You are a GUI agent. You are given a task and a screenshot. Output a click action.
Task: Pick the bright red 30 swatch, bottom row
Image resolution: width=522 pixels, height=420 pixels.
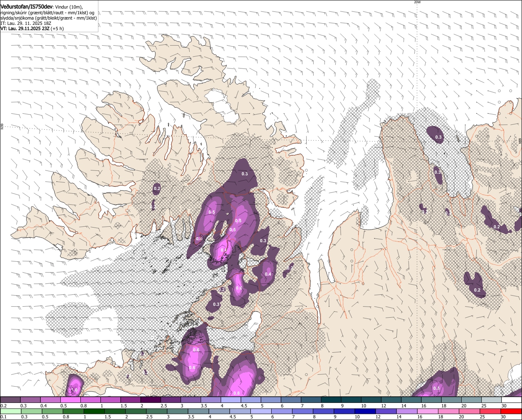511,411
